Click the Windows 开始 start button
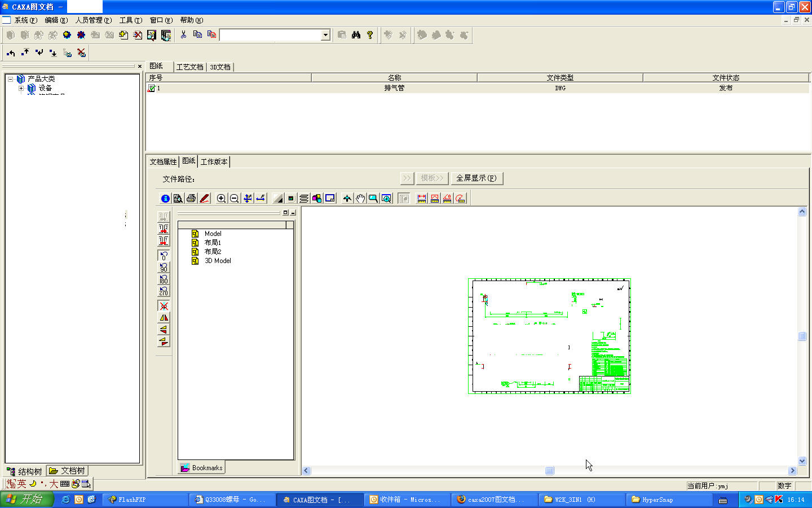 (27, 500)
